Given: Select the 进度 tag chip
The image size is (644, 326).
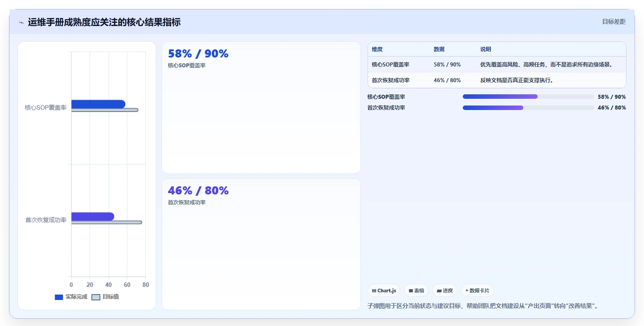Looking at the screenshot, I should 445,291.
